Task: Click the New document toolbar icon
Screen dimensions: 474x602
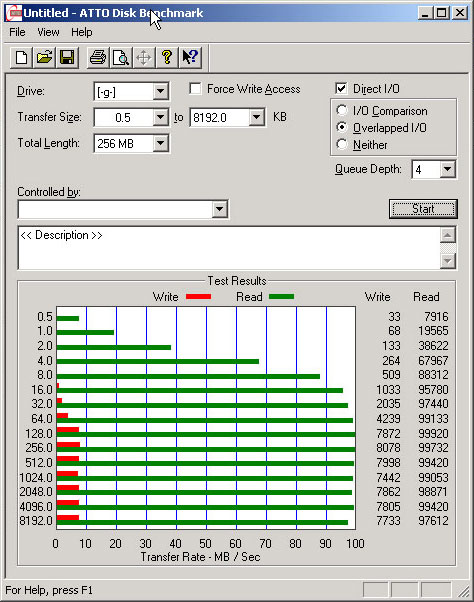Action: pos(21,58)
